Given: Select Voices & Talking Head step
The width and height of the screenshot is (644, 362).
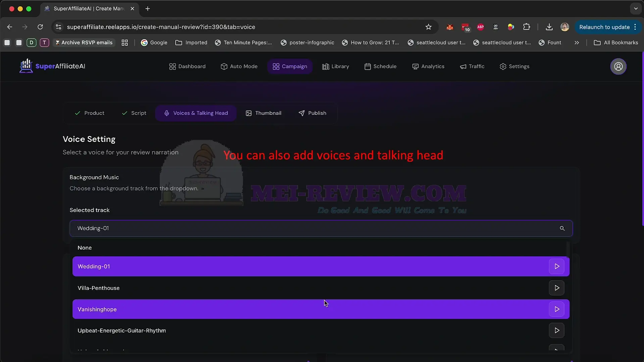Looking at the screenshot, I should tap(196, 113).
